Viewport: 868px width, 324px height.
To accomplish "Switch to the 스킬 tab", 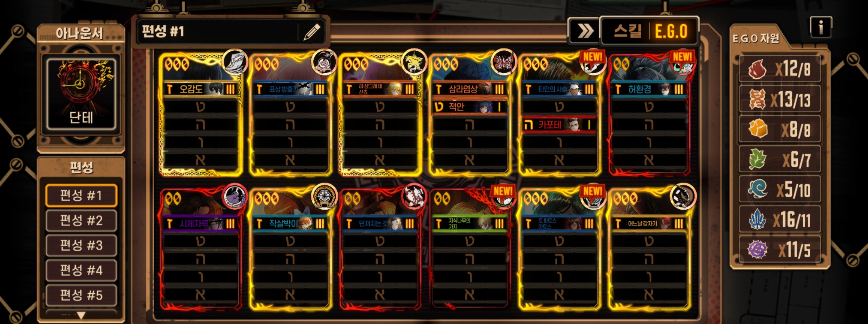I will tap(627, 31).
